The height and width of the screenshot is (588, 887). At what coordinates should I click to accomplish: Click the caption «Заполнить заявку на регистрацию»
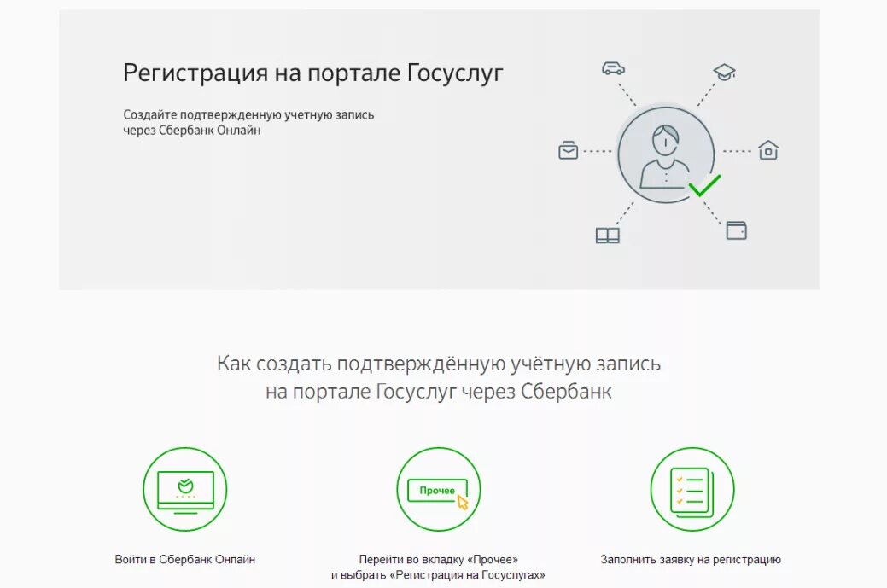(x=691, y=560)
